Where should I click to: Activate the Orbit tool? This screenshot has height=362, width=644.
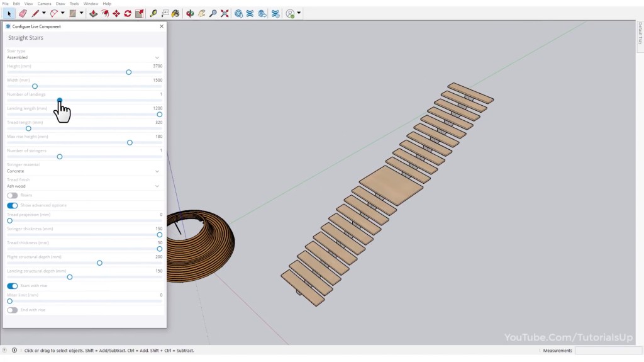click(x=190, y=13)
